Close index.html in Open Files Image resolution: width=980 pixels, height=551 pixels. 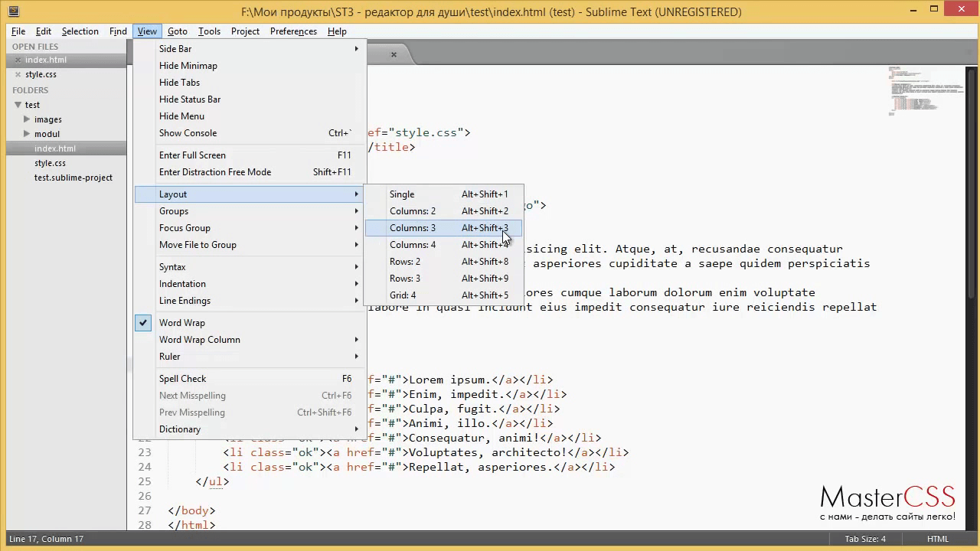click(x=18, y=60)
